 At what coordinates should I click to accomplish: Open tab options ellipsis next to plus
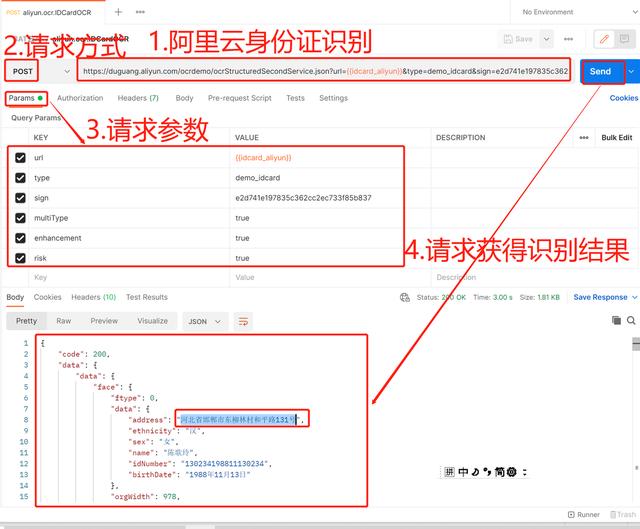[x=140, y=12]
